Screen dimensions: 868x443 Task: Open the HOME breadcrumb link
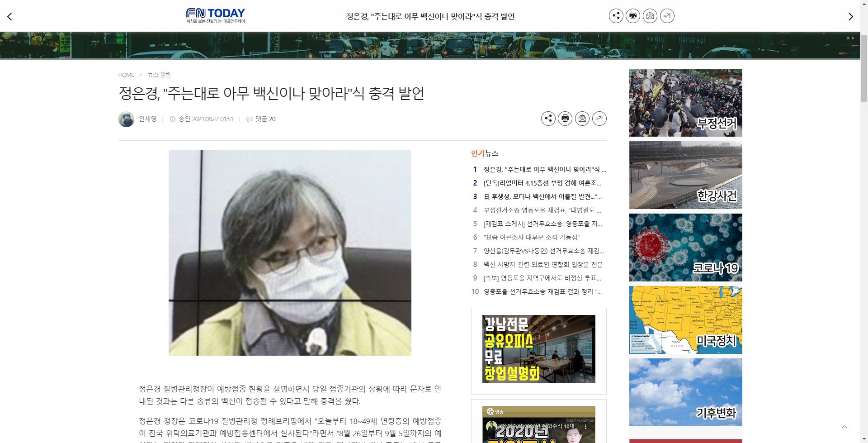point(126,75)
